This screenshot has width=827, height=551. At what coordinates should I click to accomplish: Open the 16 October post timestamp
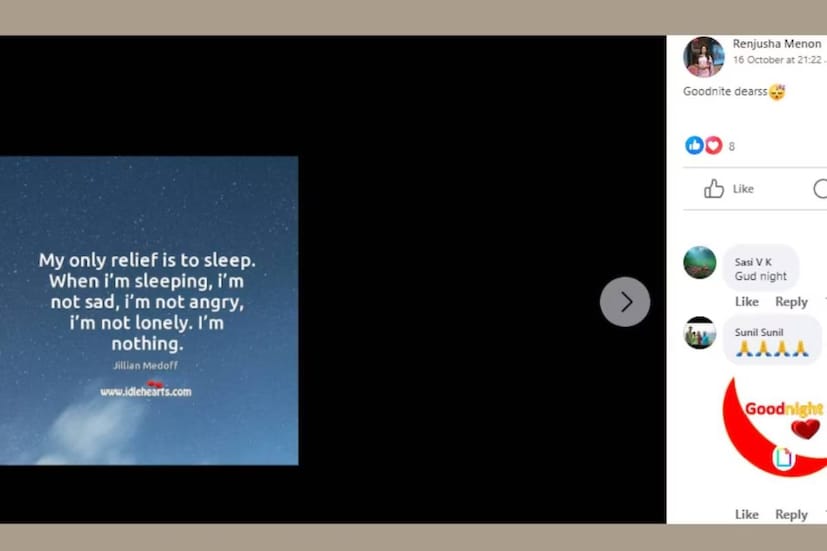pos(777,60)
